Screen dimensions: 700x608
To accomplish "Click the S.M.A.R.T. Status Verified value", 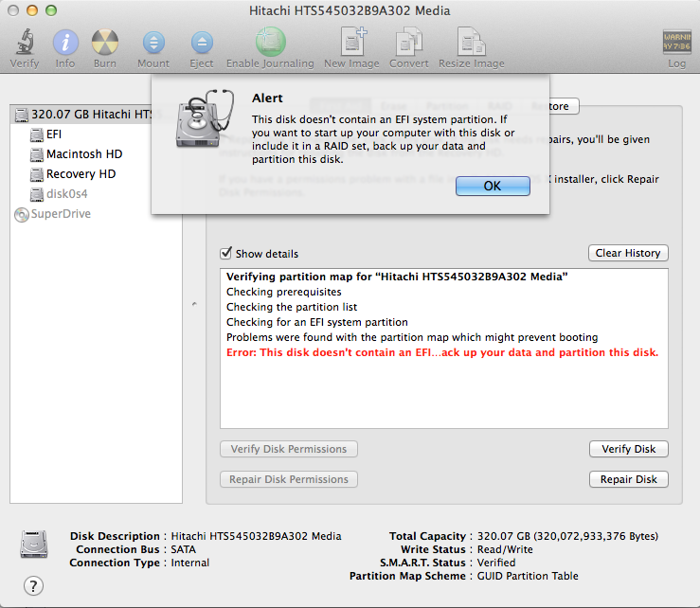I will (496, 563).
